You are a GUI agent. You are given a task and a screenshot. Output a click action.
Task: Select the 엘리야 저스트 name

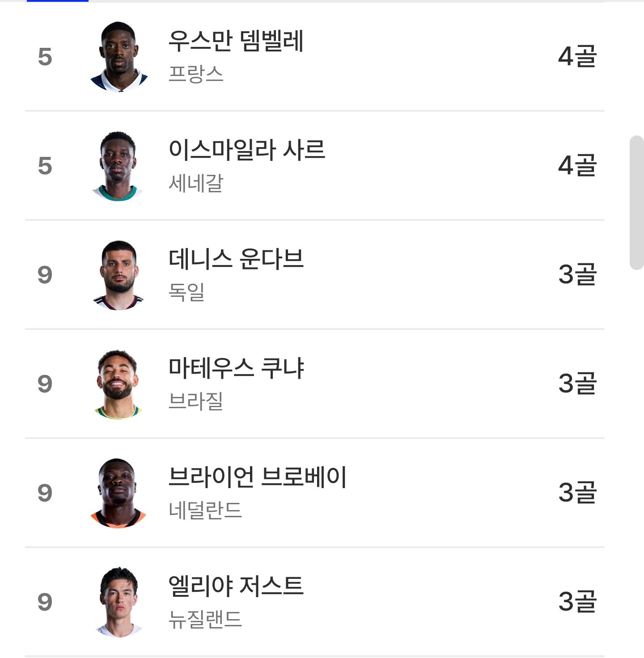236,586
